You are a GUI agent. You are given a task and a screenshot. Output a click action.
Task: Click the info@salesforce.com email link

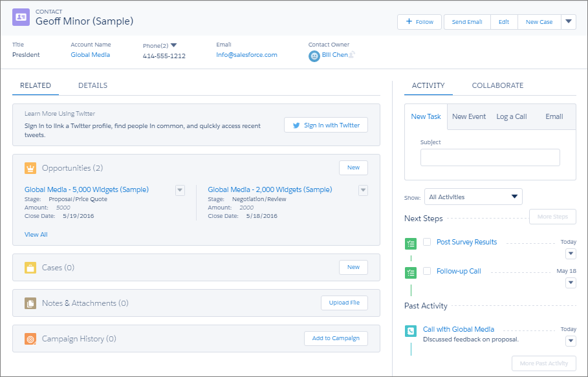pos(246,55)
